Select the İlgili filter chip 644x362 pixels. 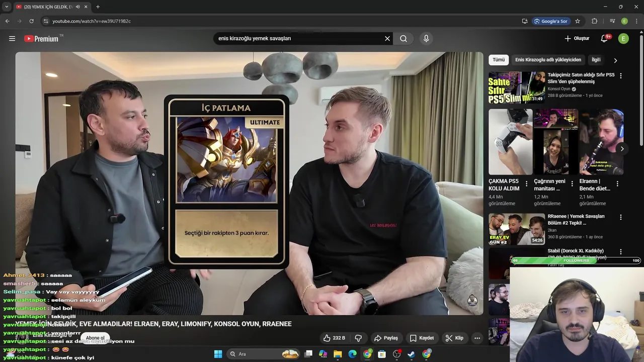[x=596, y=60]
